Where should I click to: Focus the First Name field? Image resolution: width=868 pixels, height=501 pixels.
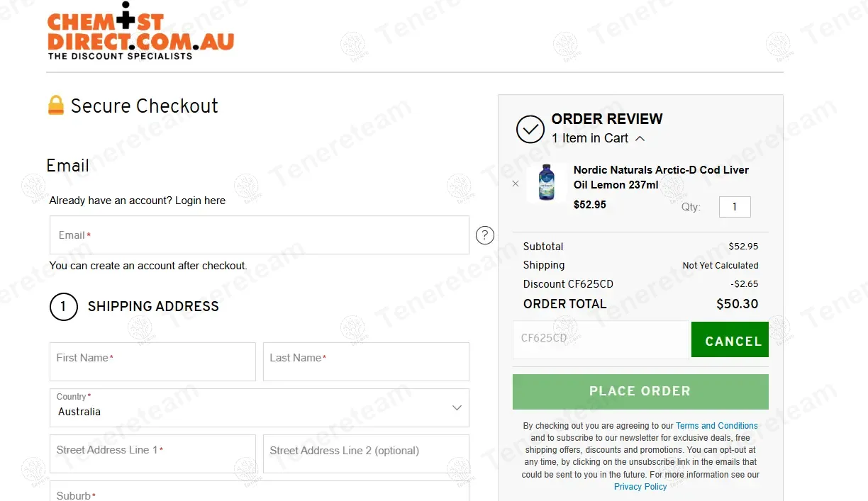152,361
